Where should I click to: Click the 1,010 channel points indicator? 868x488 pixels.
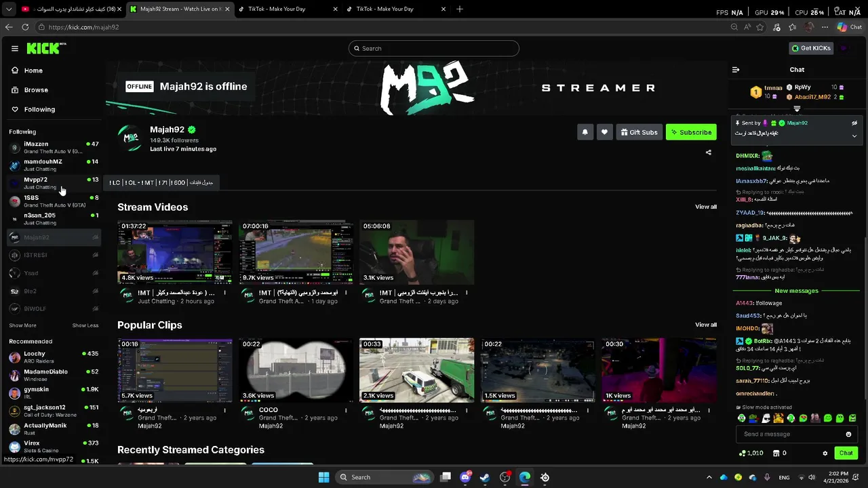[x=751, y=453]
